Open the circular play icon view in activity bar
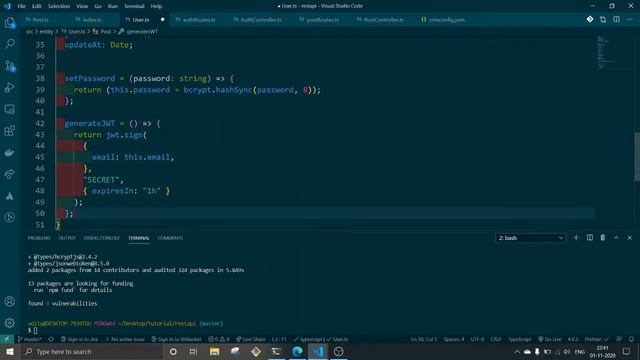This screenshot has height=360, width=640. (x=9, y=218)
